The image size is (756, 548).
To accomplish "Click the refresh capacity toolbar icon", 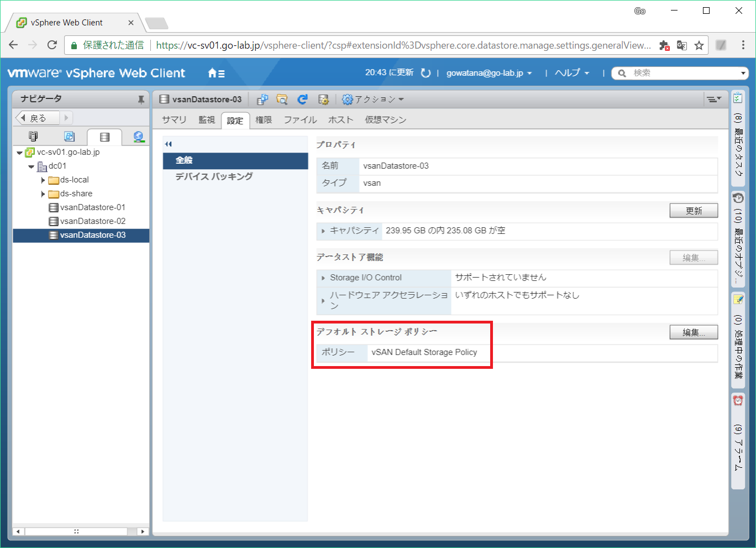I will pos(302,100).
